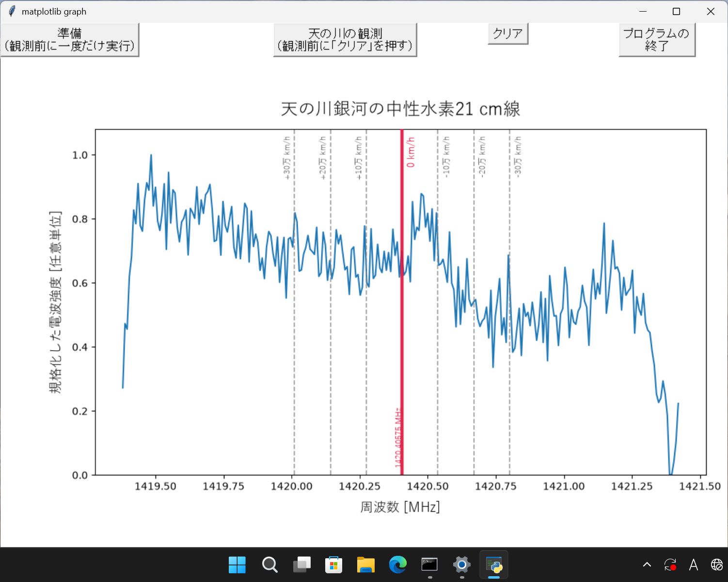Open Task View icon in taskbar
Viewport: 728px width, 582px height.
coord(301,565)
